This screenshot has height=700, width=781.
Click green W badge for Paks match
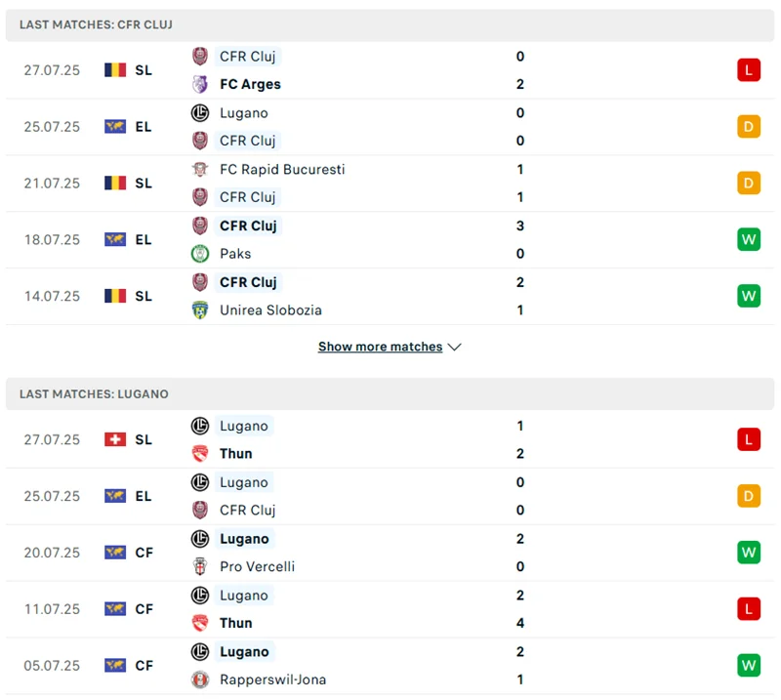[x=749, y=239]
